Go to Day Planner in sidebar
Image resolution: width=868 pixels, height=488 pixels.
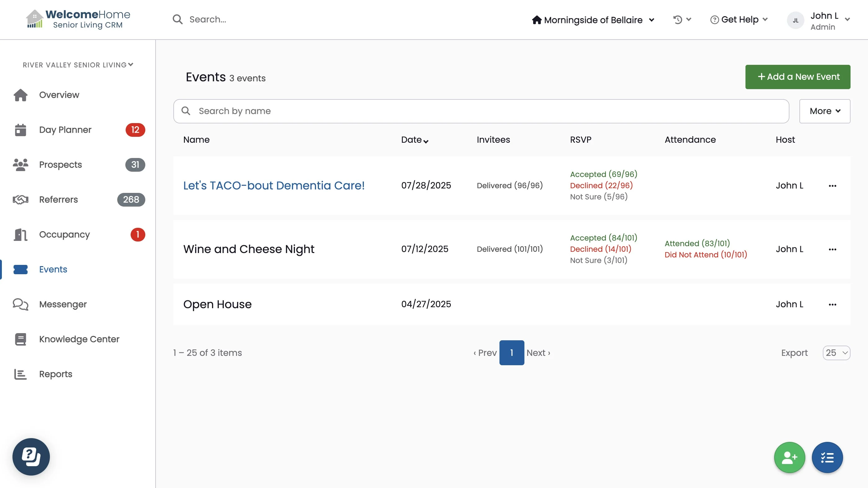(x=65, y=130)
